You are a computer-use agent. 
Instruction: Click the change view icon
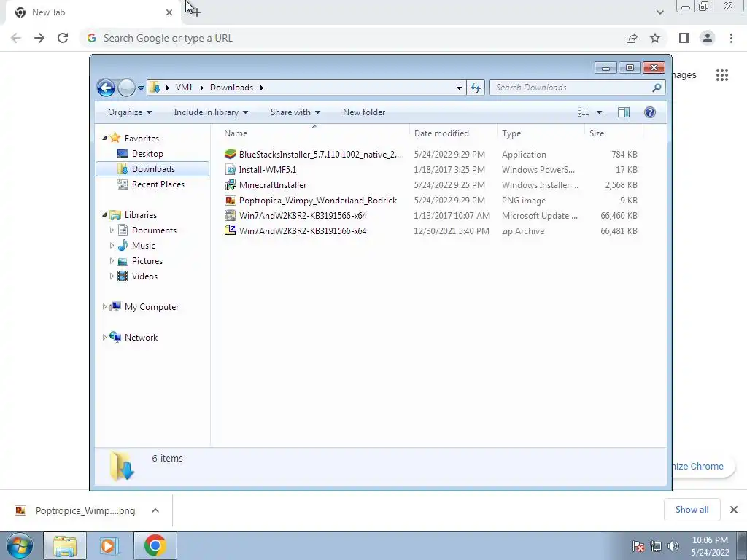583,112
